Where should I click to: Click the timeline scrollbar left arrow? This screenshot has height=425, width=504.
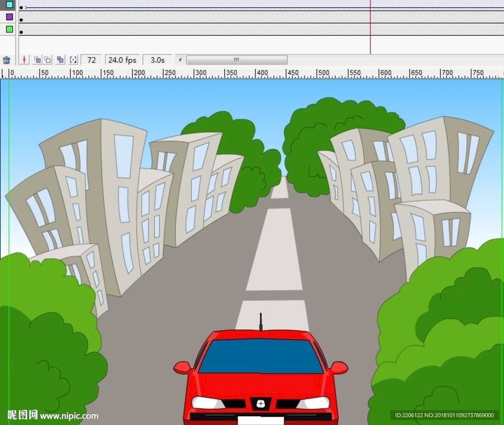(x=180, y=60)
